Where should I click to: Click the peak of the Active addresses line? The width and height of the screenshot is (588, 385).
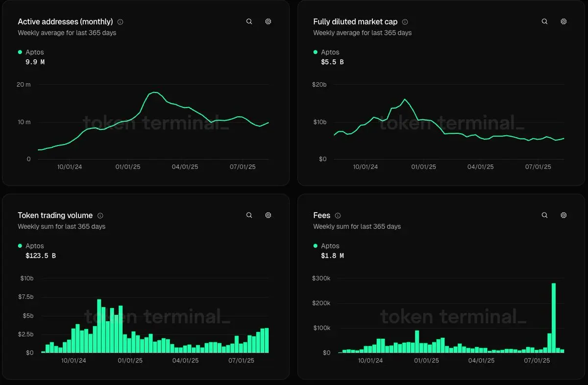[155, 92]
